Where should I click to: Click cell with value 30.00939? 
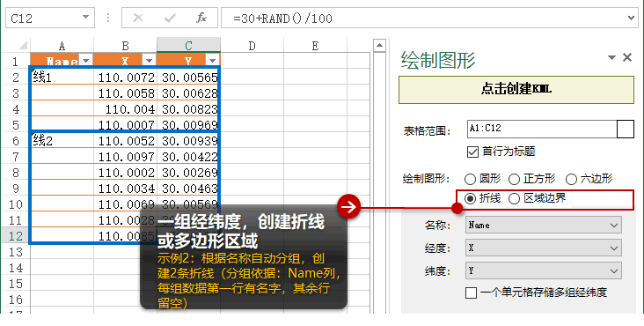point(188,141)
